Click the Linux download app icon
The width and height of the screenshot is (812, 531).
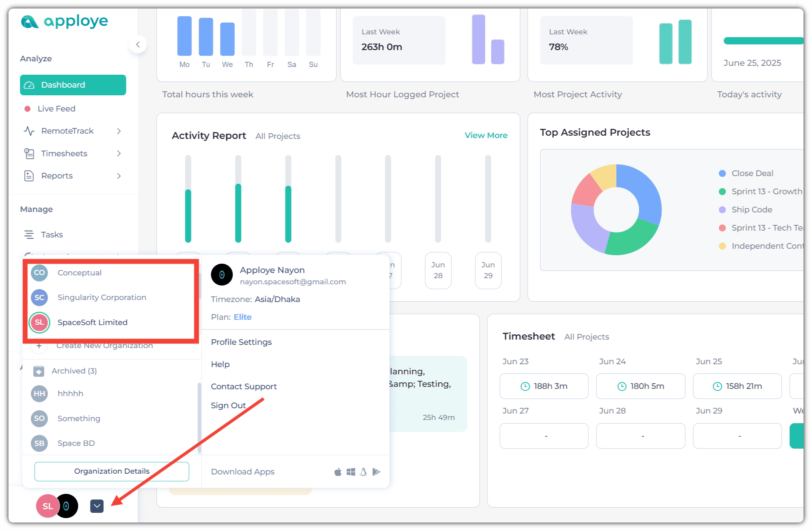point(363,472)
